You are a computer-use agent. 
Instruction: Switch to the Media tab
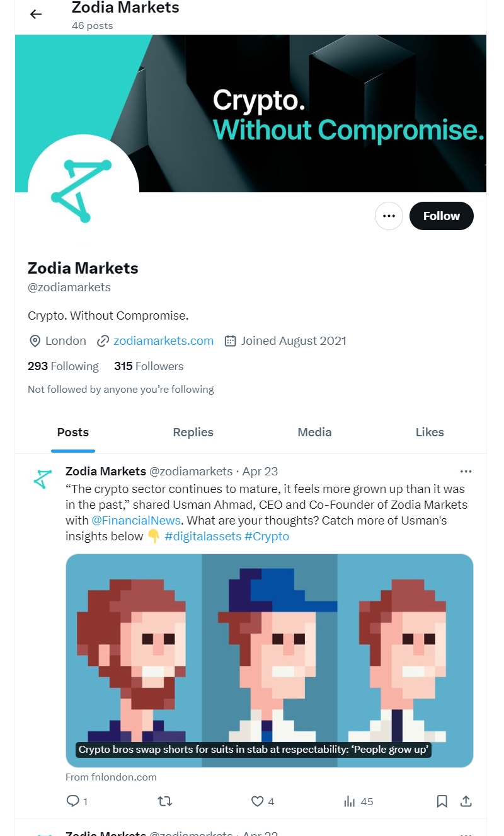click(314, 433)
